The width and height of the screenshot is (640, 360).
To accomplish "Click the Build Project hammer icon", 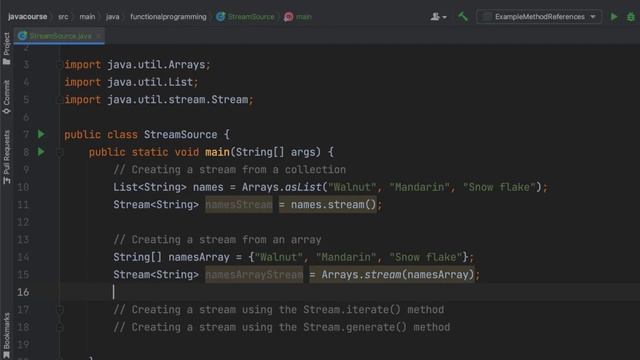I will tap(462, 17).
